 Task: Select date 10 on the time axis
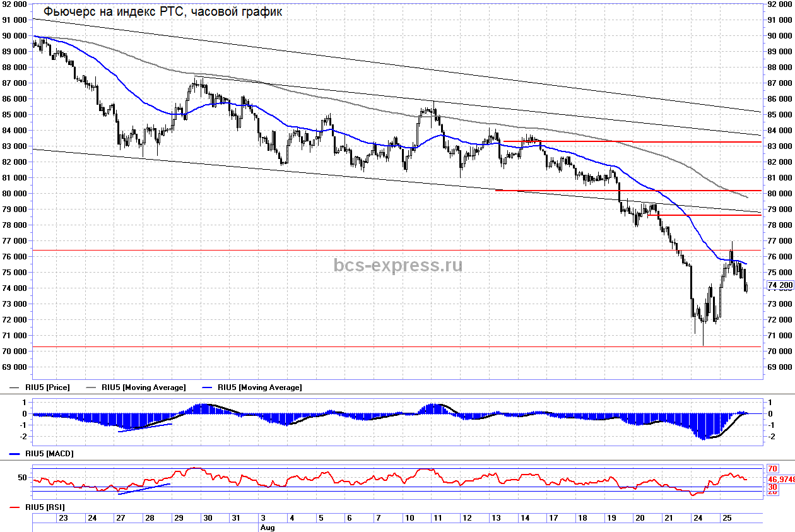409,518
